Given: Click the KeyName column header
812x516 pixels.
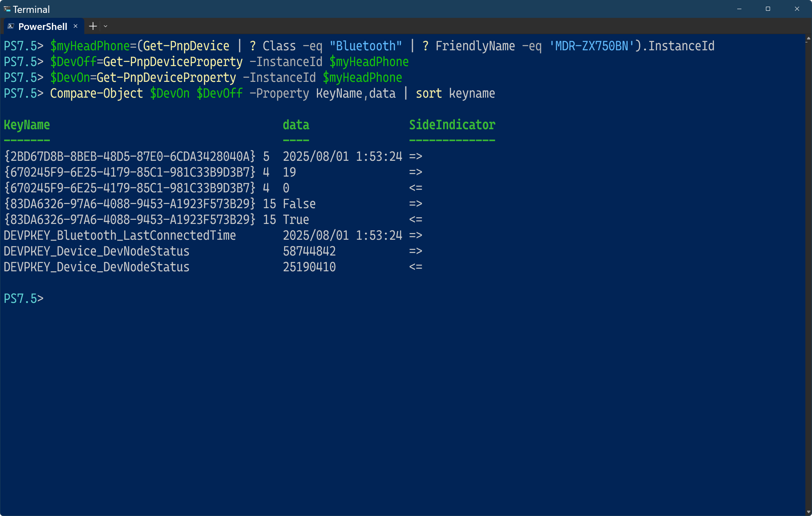Looking at the screenshot, I should tap(27, 125).
